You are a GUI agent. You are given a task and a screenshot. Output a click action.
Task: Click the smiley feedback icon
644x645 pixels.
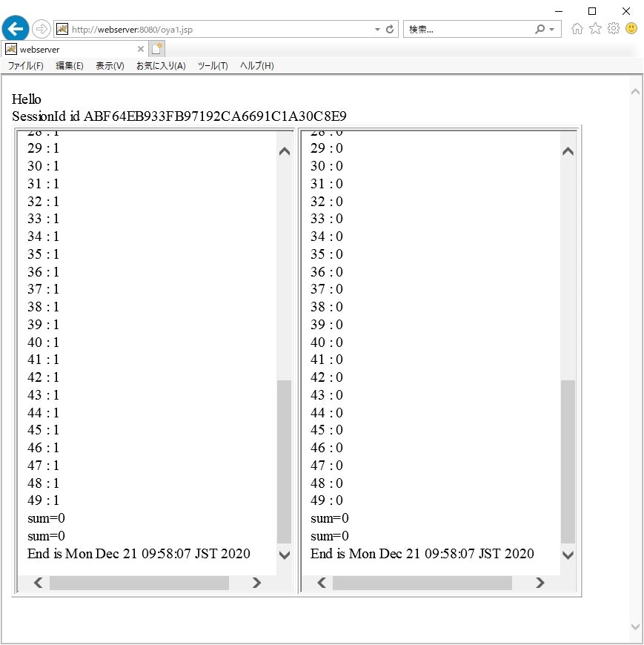point(631,28)
